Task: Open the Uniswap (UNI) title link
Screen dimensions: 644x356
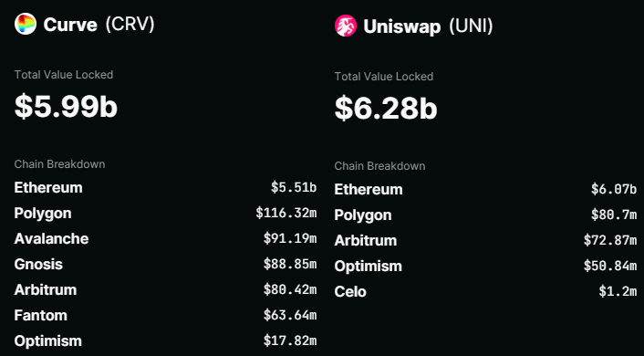Action: click(x=428, y=26)
